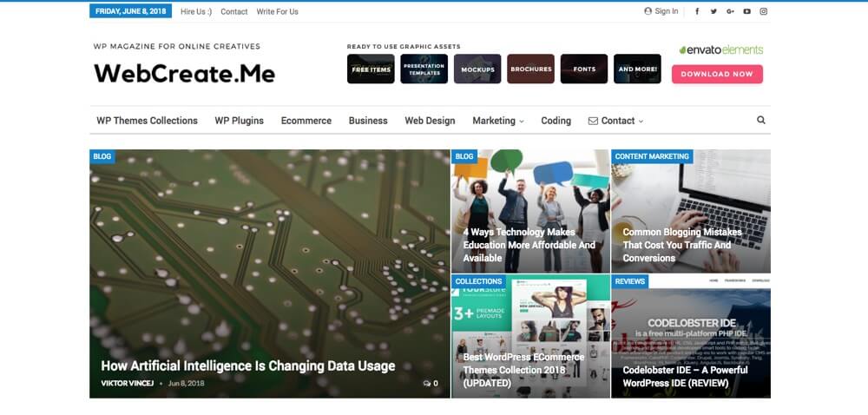868x415 pixels.
Task: Open the And More! asset tile
Action: pyautogui.click(x=637, y=69)
